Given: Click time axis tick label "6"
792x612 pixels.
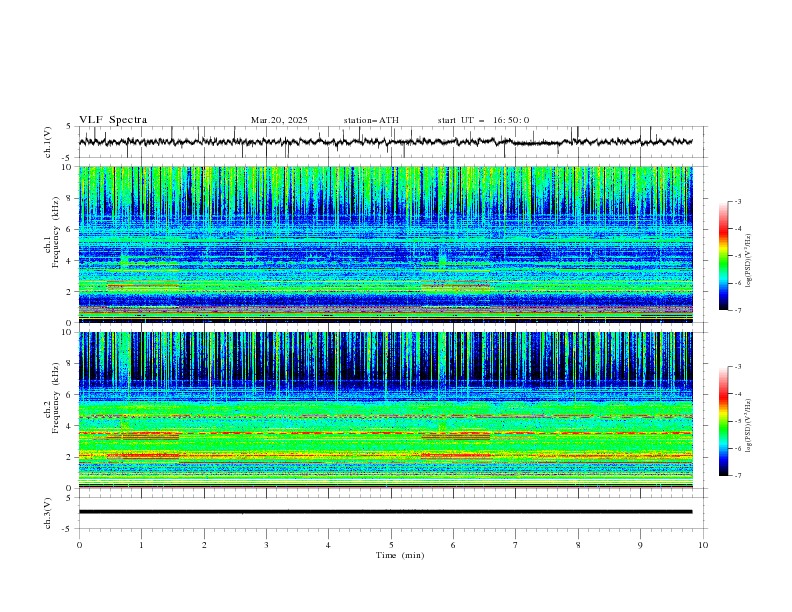Looking at the screenshot, I should coord(453,545).
